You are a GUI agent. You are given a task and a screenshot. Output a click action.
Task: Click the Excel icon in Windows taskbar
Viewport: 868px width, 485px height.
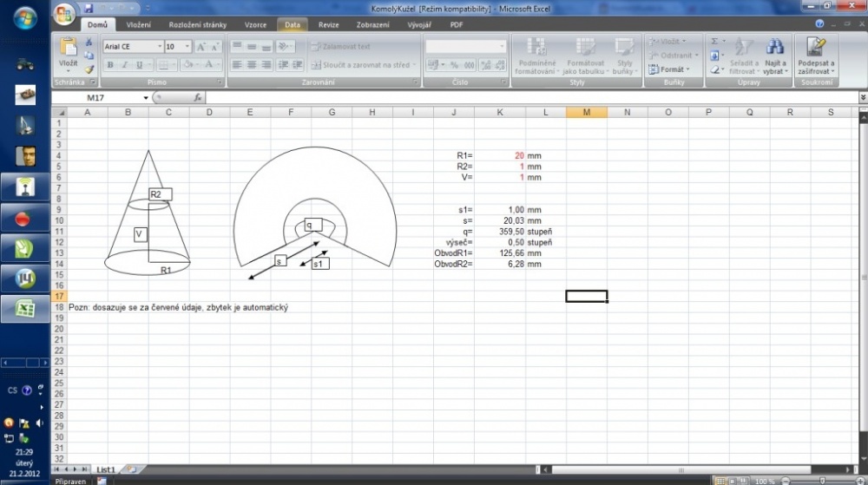click(25, 309)
